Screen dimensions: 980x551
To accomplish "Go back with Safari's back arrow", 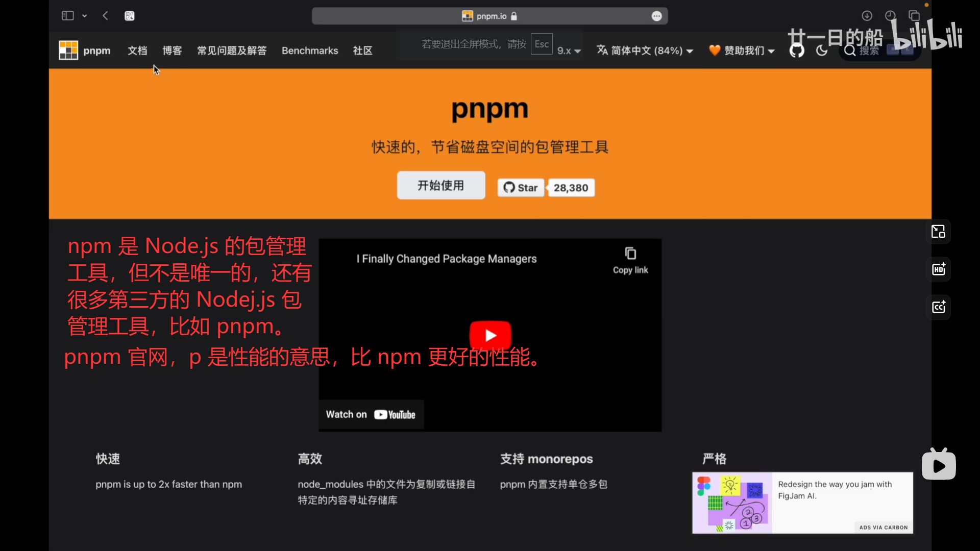I will pyautogui.click(x=106, y=16).
